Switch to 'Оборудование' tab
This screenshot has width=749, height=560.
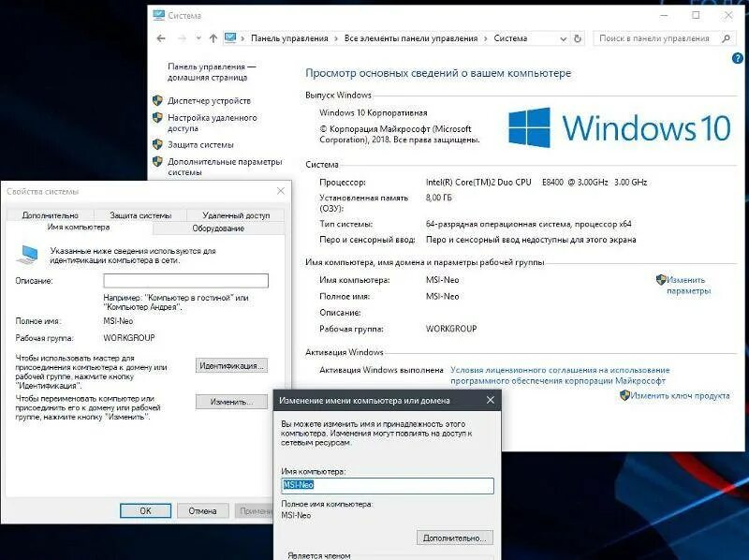click(218, 228)
